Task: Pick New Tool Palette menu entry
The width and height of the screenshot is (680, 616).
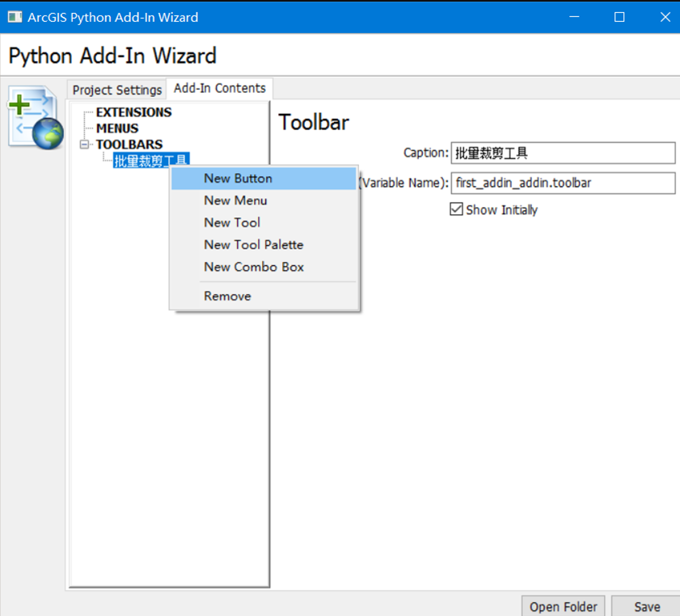Action: pos(264,245)
